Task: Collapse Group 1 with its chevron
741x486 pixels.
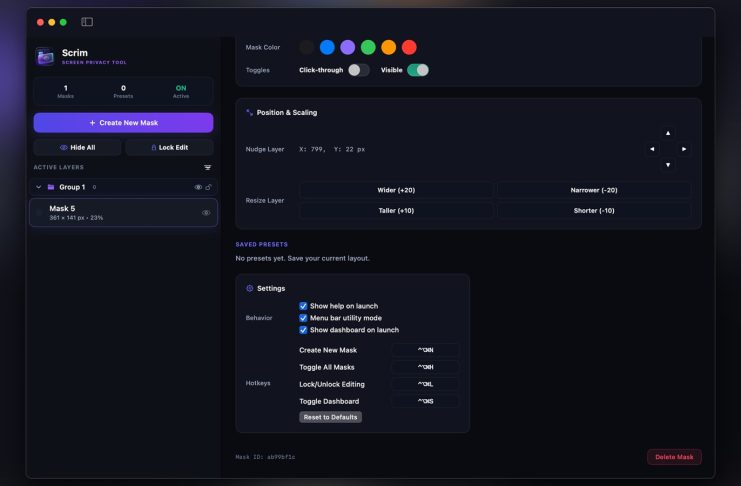Action: 39,187
